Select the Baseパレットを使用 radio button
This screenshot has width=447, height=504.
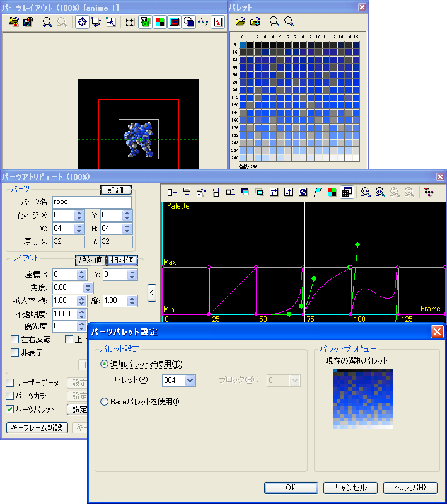[105, 402]
